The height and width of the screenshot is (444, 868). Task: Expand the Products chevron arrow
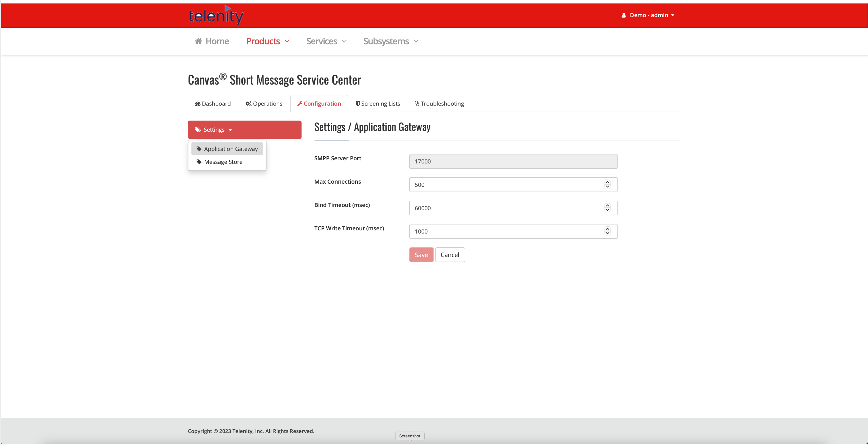pyautogui.click(x=287, y=42)
